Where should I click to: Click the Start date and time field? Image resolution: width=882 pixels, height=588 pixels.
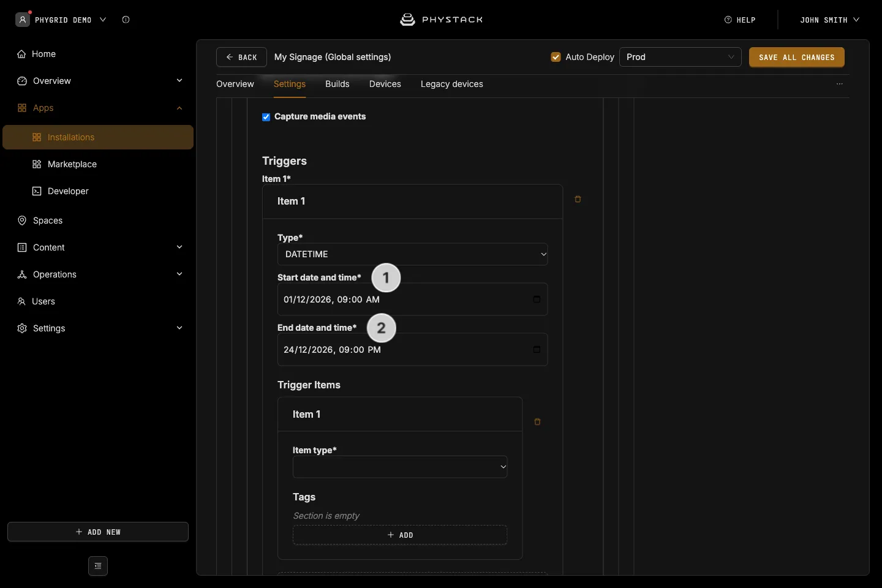click(413, 300)
